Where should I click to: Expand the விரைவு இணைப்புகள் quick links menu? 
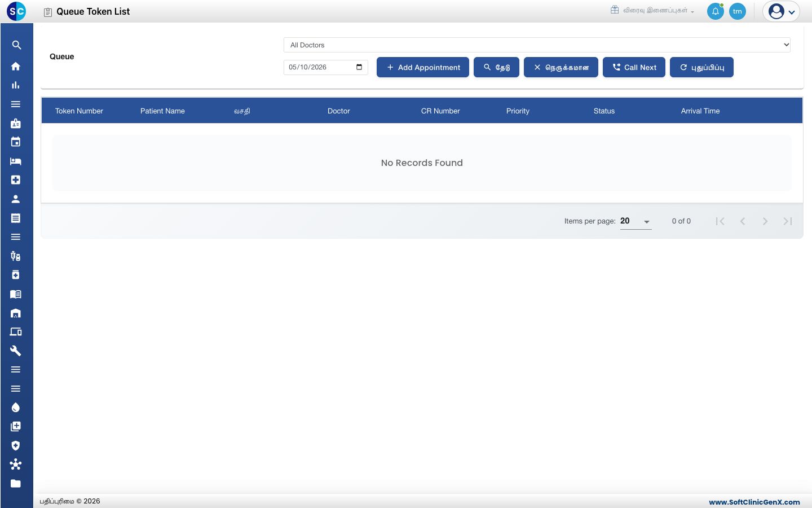pos(652,11)
